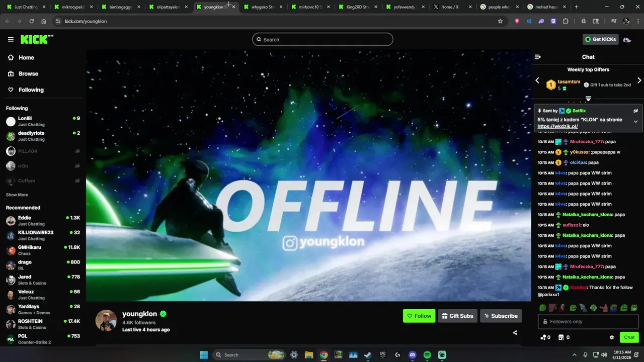This screenshot has height=362, width=644.
Task: Click the youngklon channel avatar
Action: (106, 321)
